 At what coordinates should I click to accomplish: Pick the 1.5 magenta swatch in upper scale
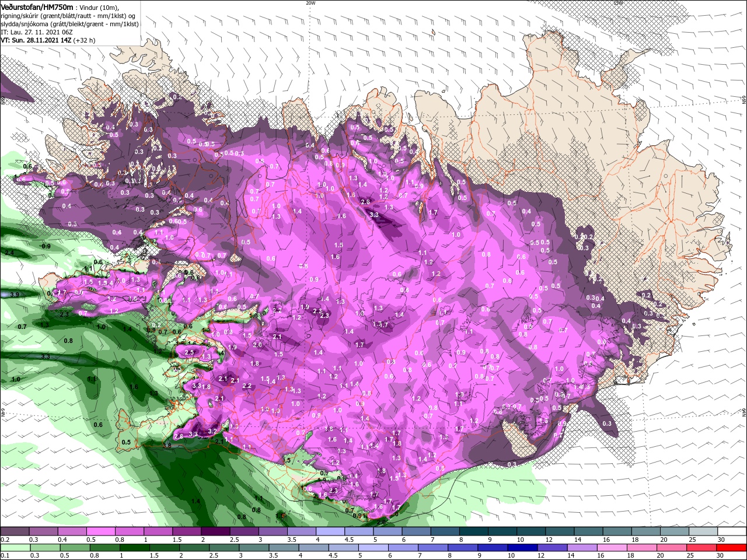187,532
